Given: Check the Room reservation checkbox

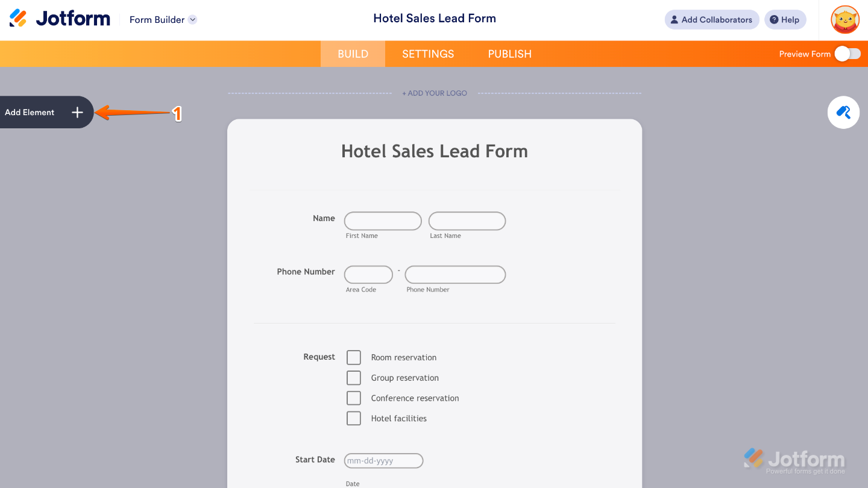Looking at the screenshot, I should (354, 357).
